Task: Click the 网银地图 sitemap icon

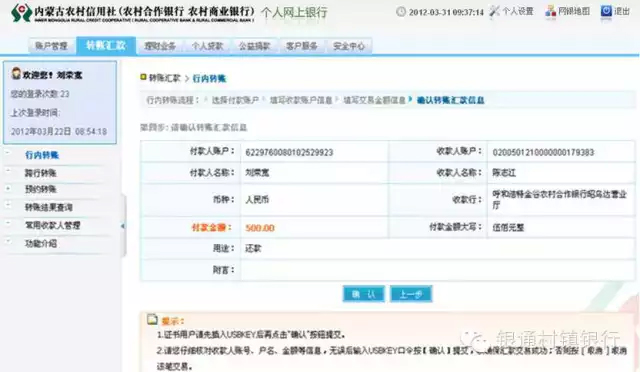Action: (551, 11)
